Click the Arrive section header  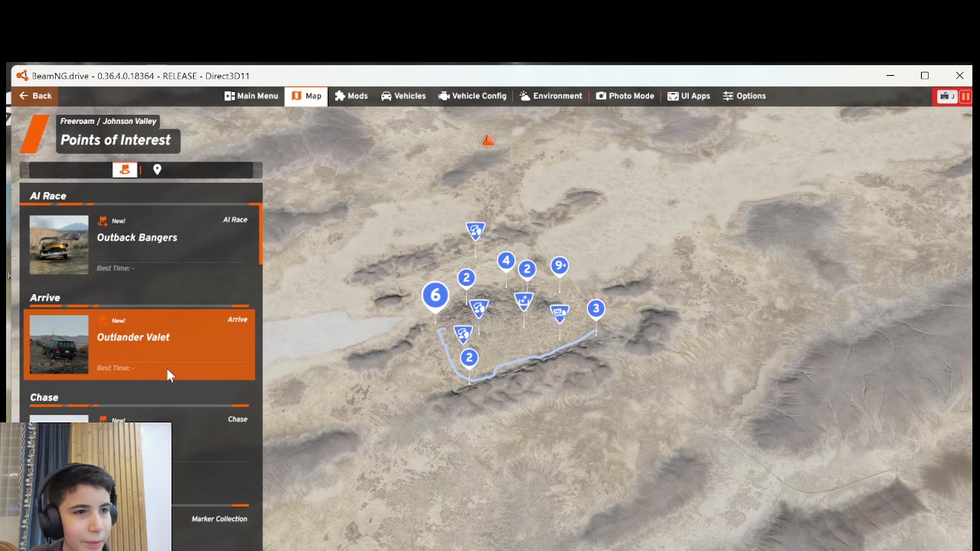[x=45, y=298]
